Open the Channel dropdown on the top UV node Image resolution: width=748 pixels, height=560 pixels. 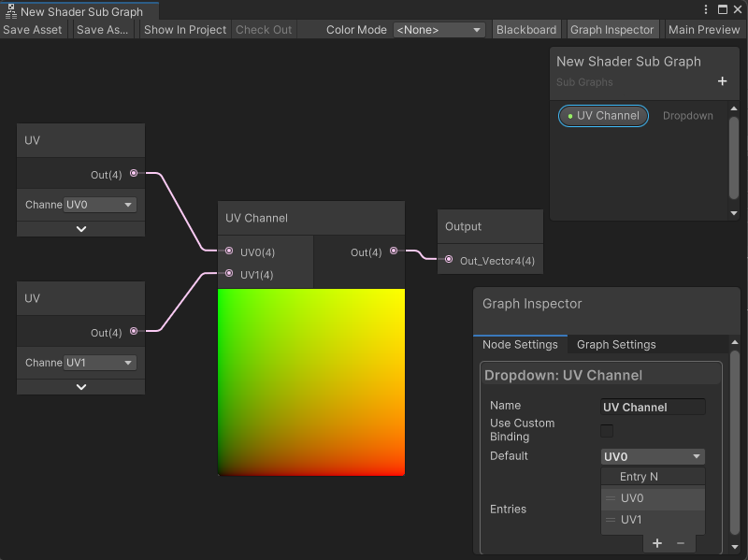98,204
